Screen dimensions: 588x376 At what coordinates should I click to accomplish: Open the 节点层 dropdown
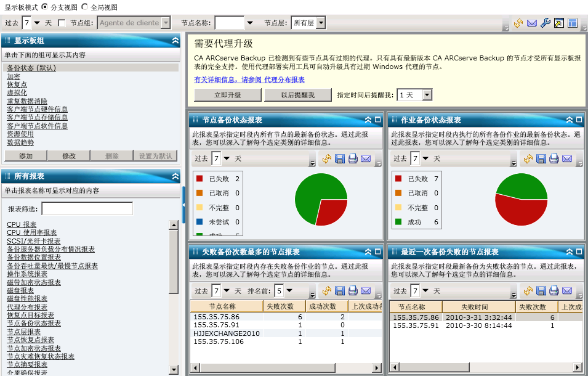point(320,23)
